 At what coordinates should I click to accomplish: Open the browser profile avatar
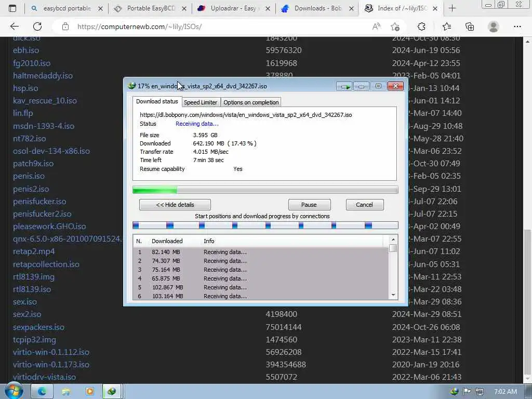(x=494, y=26)
